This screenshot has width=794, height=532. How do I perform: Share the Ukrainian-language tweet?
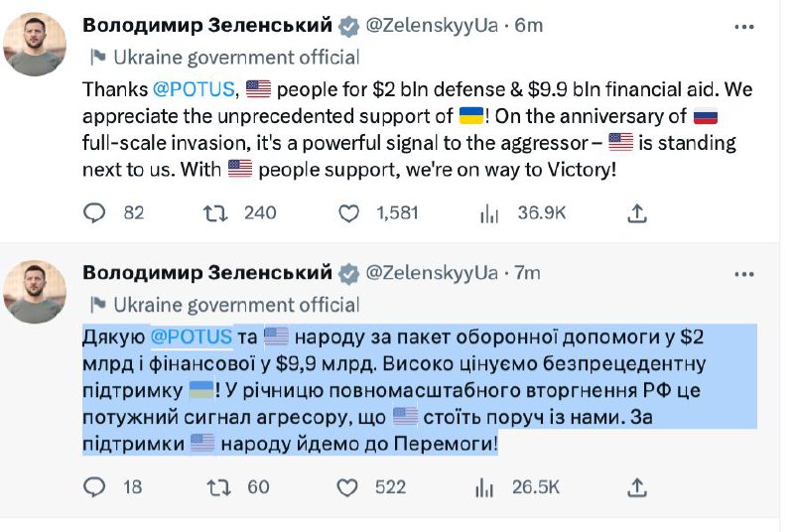coord(638,486)
